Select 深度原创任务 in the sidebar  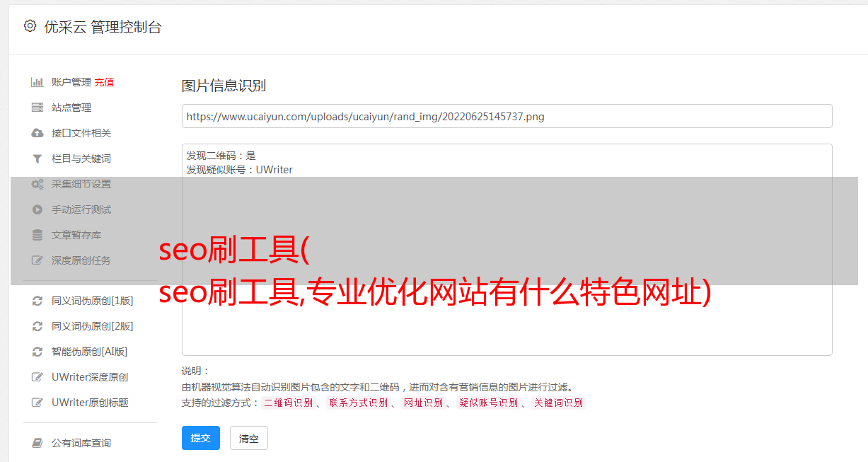pyautogui.click(x=81, y=260)
